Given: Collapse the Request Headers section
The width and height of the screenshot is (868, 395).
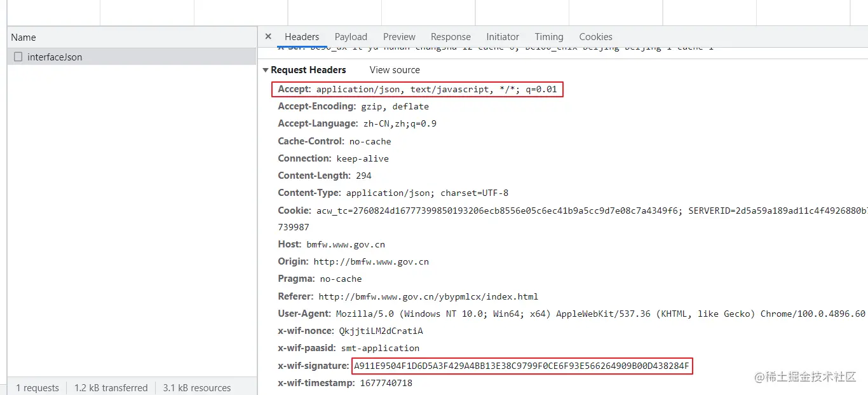Looking at the screenshot, I should 266,70.
